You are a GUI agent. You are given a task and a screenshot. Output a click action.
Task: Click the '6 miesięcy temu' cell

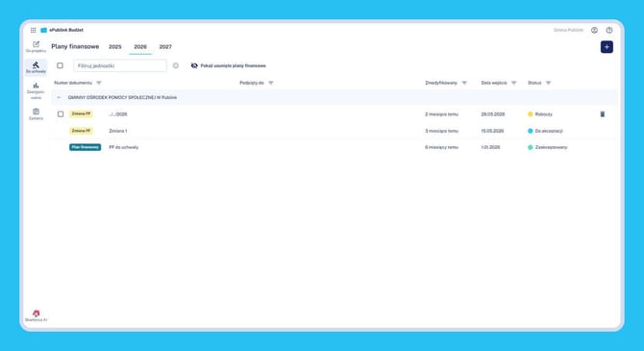(x=441, y=147)
